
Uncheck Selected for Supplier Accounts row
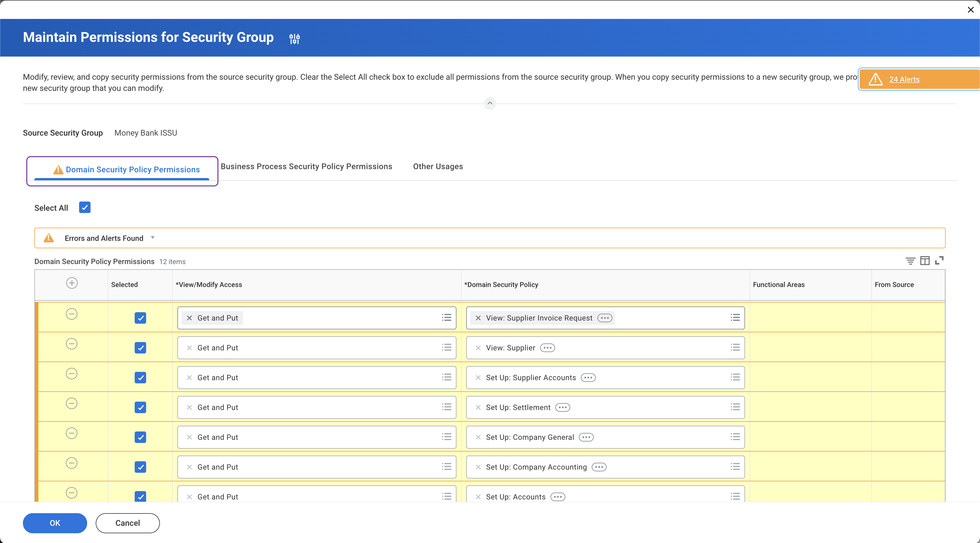[140, 378]
